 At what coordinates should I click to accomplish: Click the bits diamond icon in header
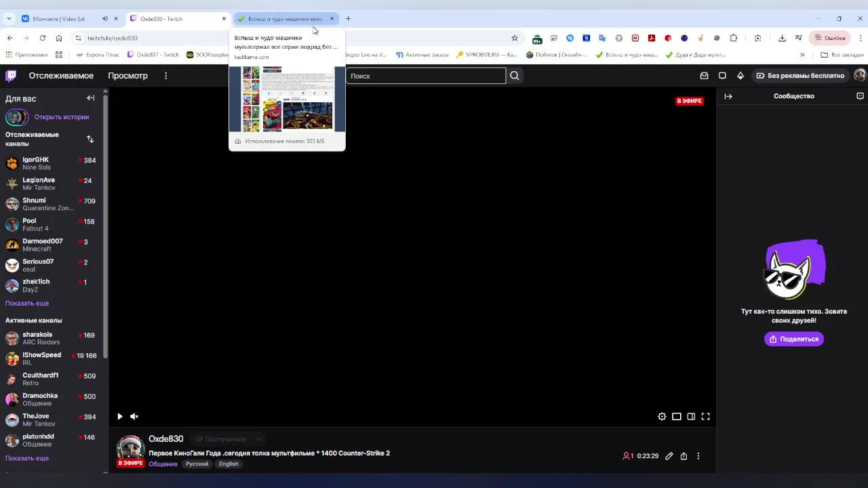tap(741, 76)
